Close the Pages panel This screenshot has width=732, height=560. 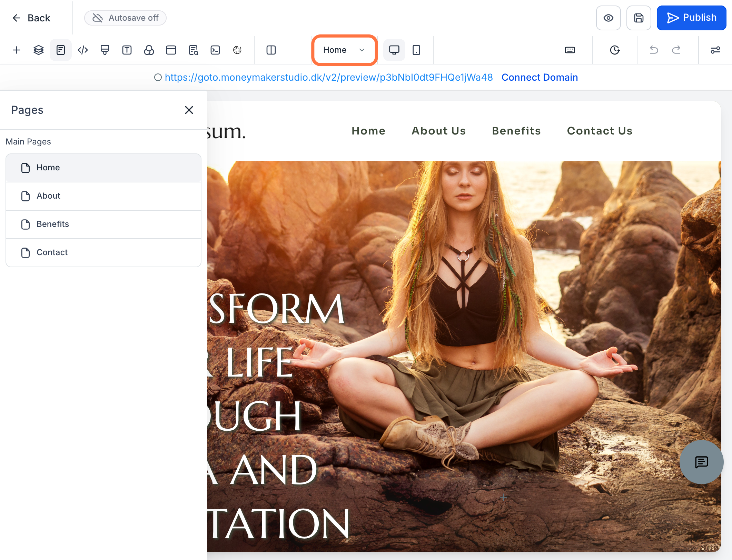pyautogui.click(x=189, y=110)
